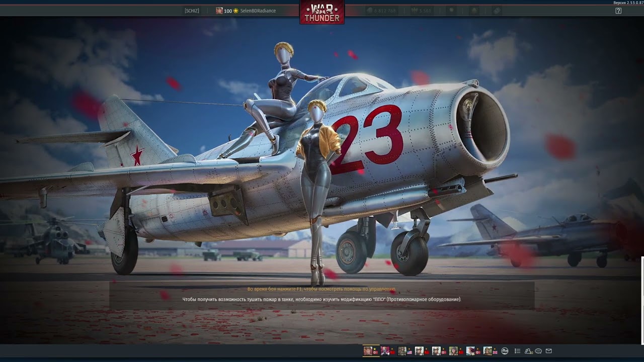Image resolution: width=644 pixels, height=362 pixels.
Task: Select the crew avatar beside the UK flag
Action: 488,351
